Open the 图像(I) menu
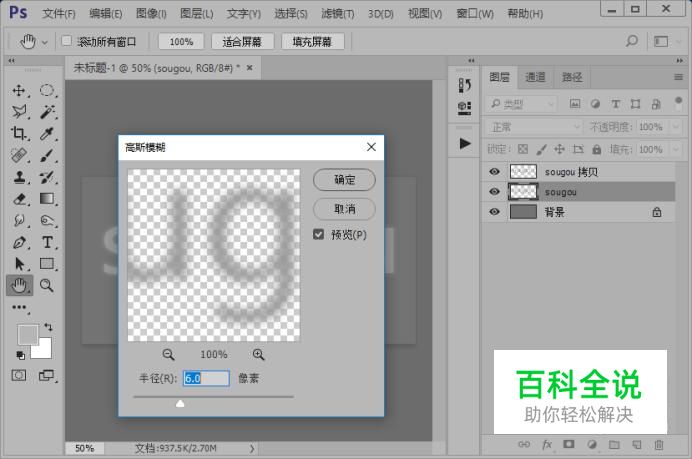 (151, 14)
